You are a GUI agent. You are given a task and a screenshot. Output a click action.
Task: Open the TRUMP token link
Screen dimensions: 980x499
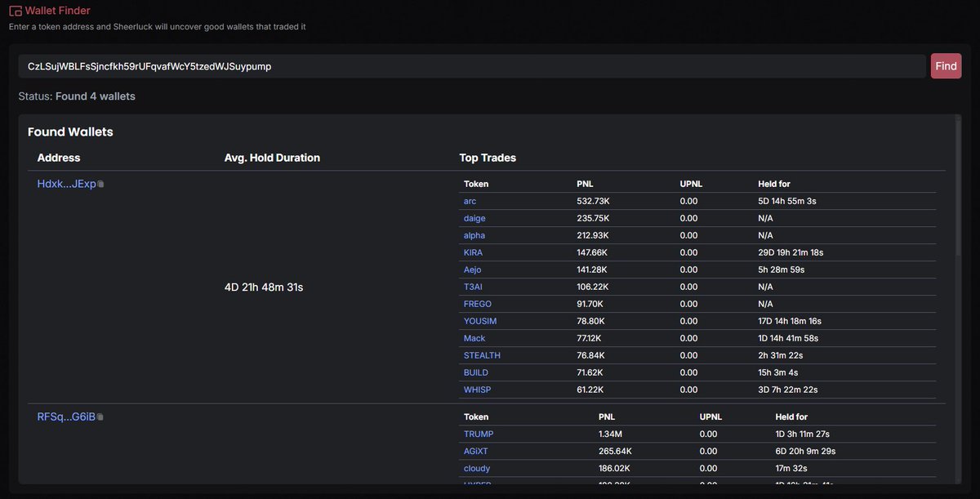(x=479, y=434)
